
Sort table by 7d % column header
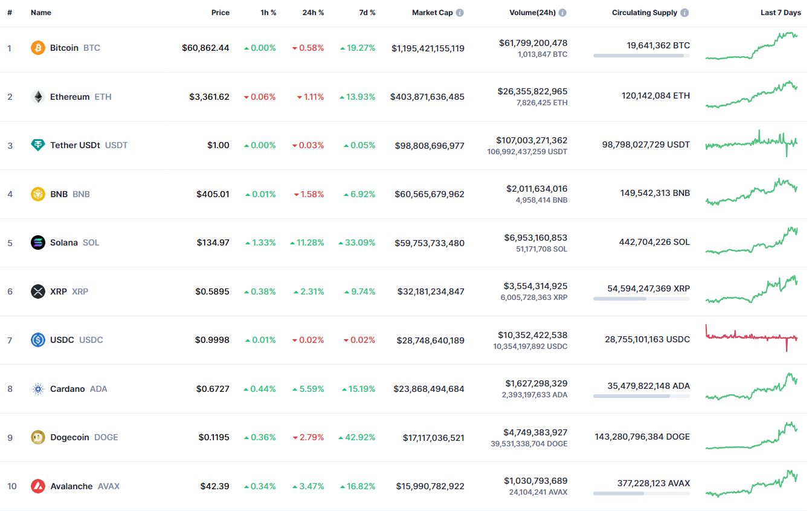pyautogui.click(x=366, y=13)
